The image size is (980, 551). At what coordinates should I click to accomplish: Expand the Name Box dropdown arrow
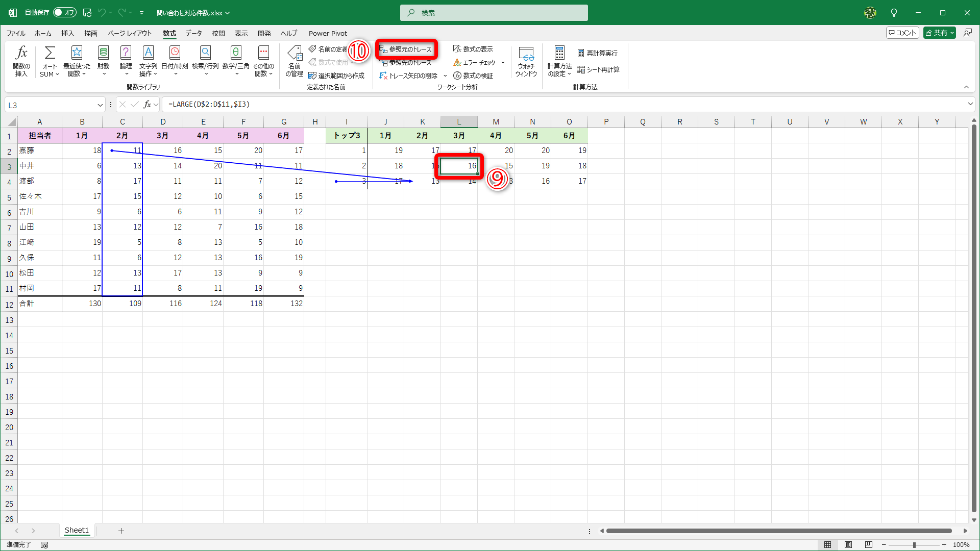click(100, 105)
